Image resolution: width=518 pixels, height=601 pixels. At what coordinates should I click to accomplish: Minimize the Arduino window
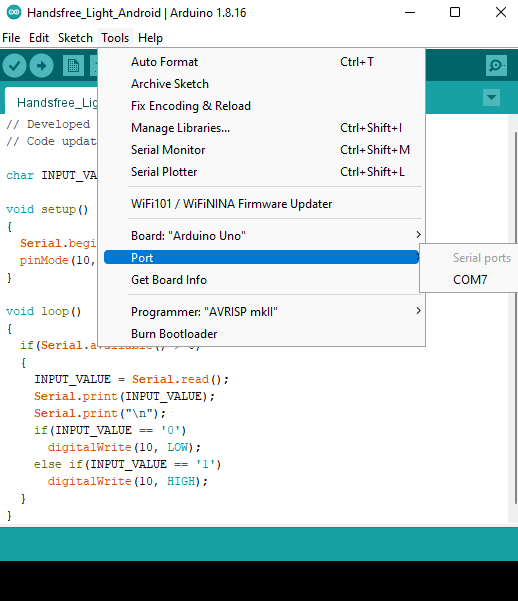(410, 12)
